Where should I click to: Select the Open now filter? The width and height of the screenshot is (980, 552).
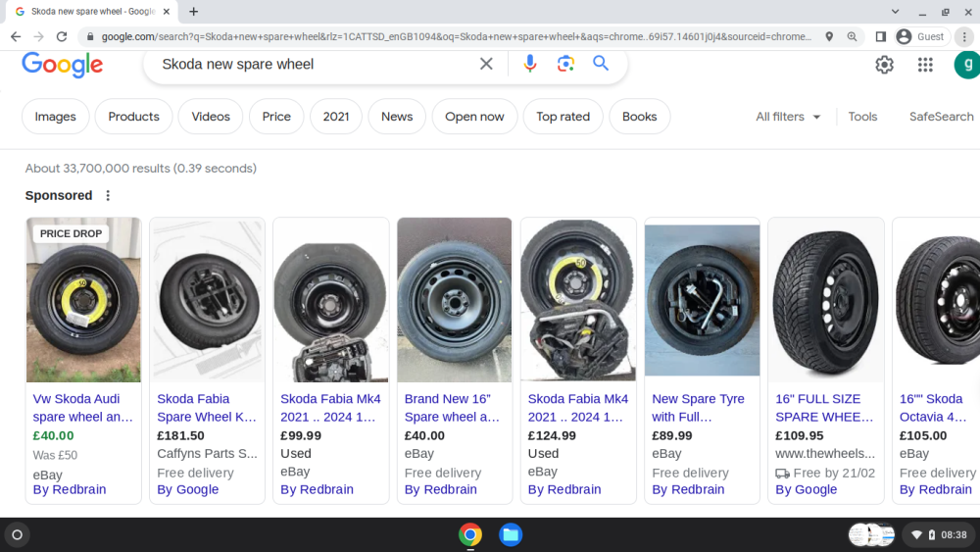pos(474,117)
